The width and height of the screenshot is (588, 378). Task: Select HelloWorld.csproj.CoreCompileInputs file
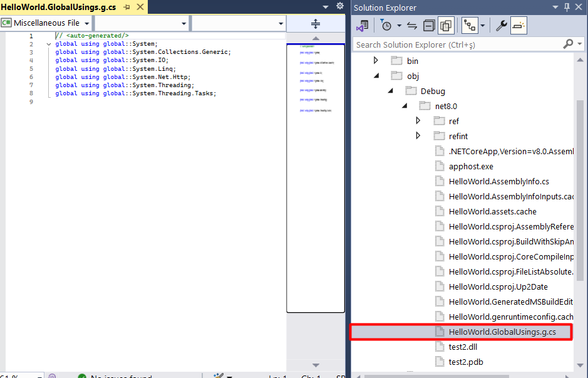[511, 257]
